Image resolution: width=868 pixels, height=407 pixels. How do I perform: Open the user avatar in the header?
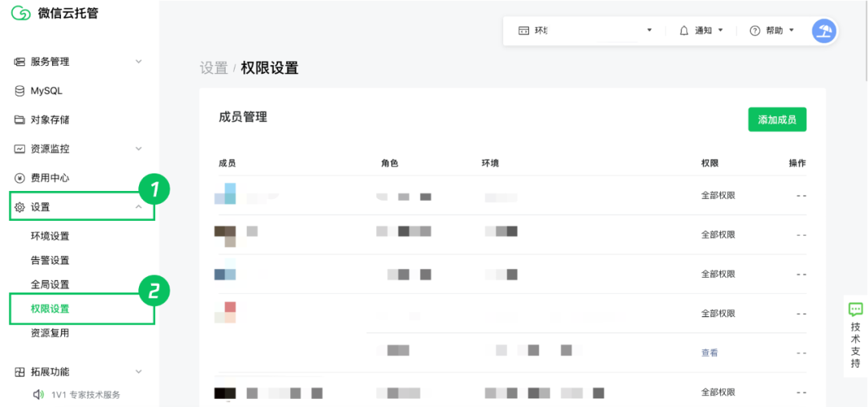coord(824,31)
